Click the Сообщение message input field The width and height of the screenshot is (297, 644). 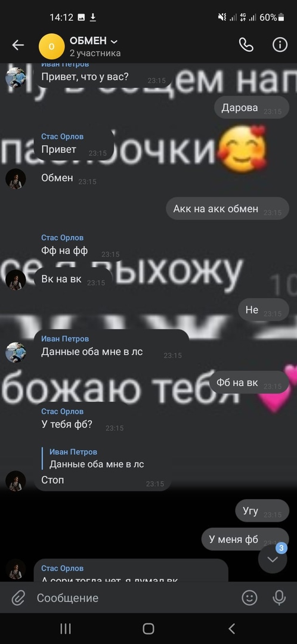click(135, 598)
